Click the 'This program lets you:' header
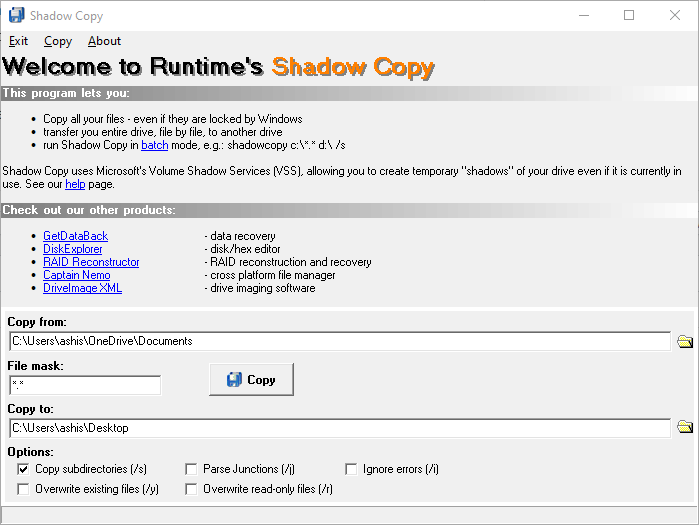 66,93
